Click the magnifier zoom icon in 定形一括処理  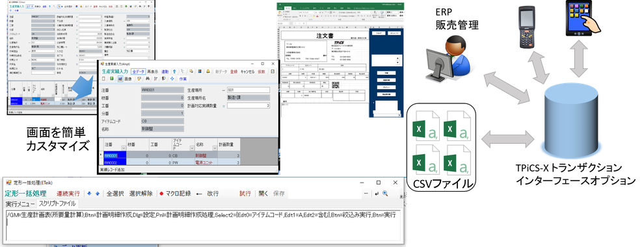[385, 194]
